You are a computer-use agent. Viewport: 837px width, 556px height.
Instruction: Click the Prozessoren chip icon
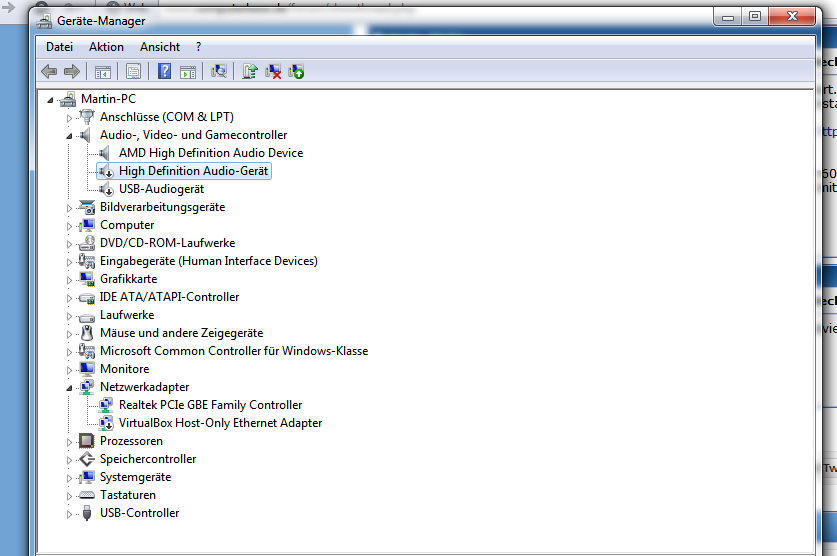86,441
